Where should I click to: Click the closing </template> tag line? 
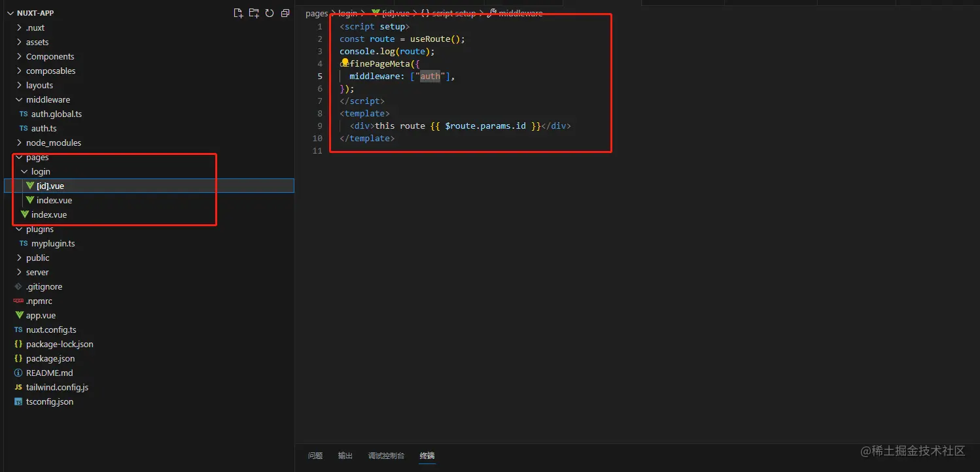pos(367,138)
